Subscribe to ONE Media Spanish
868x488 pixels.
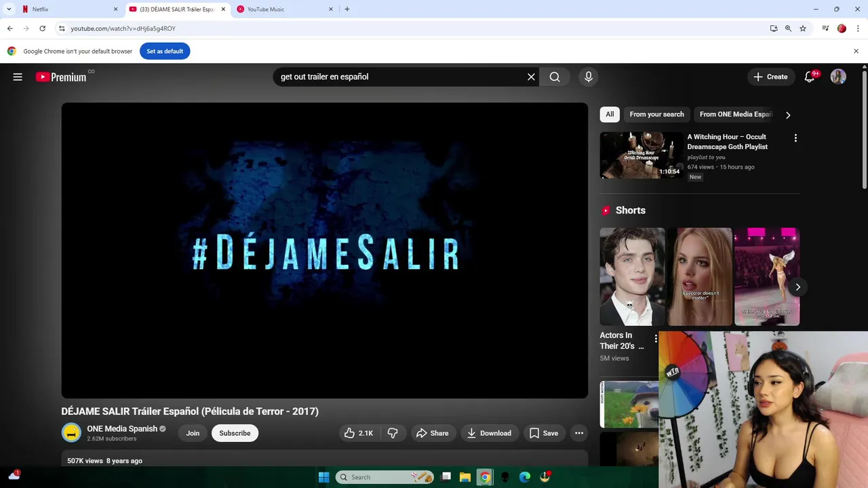coord(235,433)
